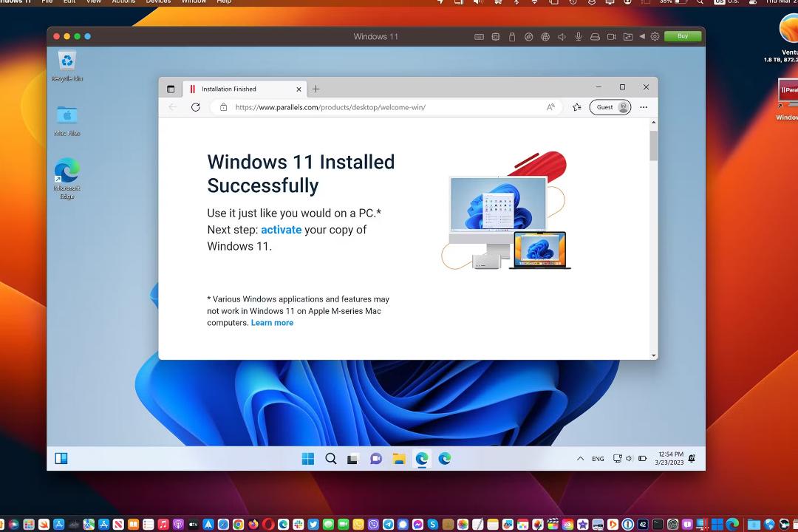
Task: Open a new tab in Edge
Action: pyautogui.click(x=316, y=89)
